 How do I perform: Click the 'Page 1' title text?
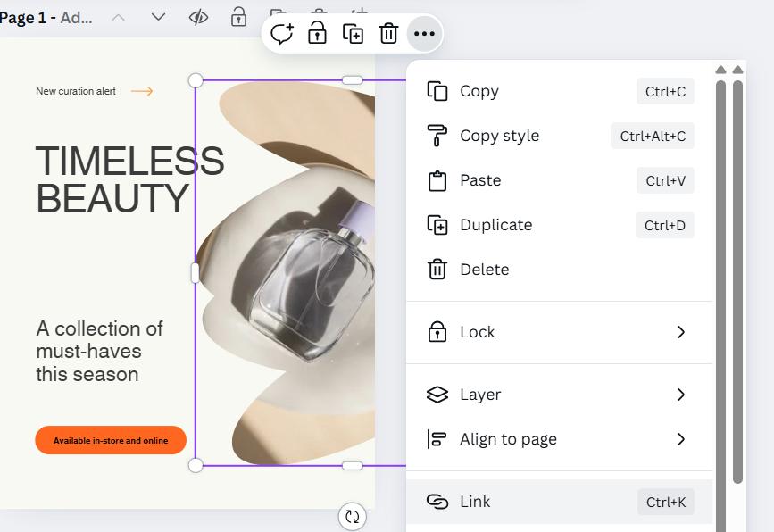27,17
